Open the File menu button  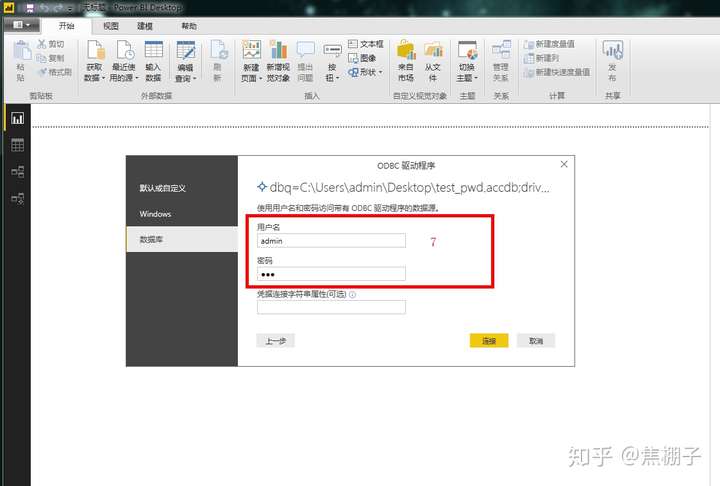point(22,25)
